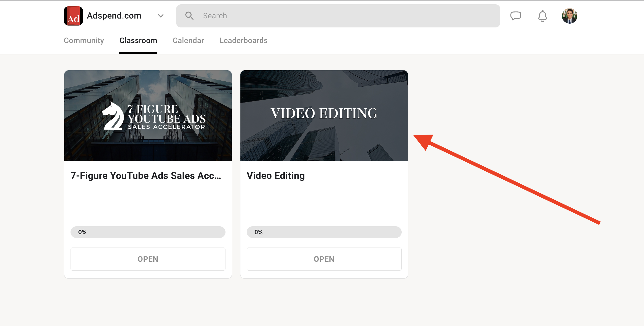The height and width of the screenshot is (326, 644).
Task: Open the chat messages icon
Action: (x=516, y=16)
